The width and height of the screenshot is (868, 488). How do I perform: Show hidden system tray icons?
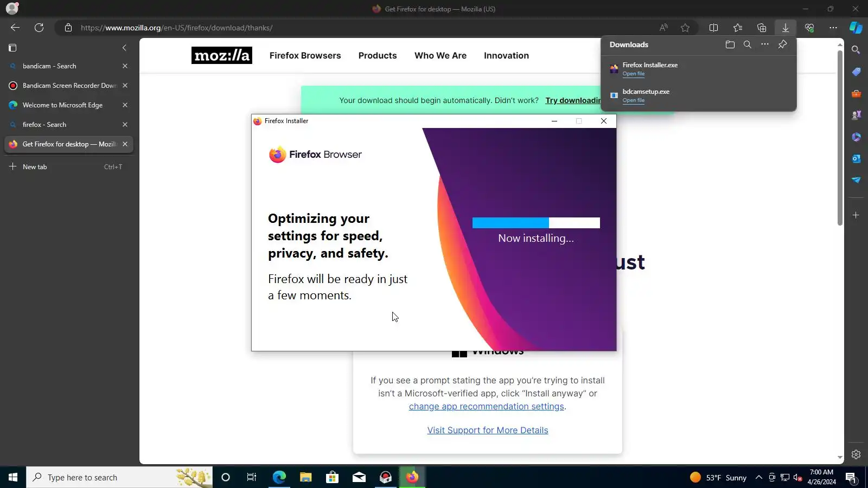pyautogui.click(x=759, y=477)
